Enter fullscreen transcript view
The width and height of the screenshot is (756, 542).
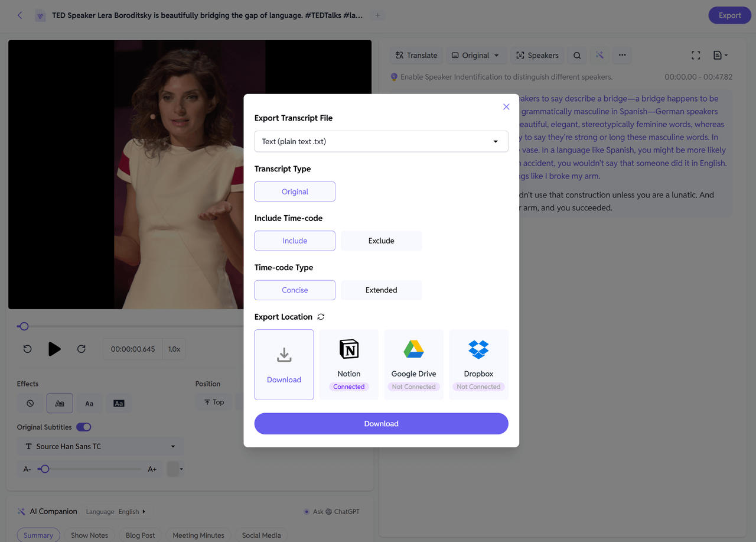[696, 56]
